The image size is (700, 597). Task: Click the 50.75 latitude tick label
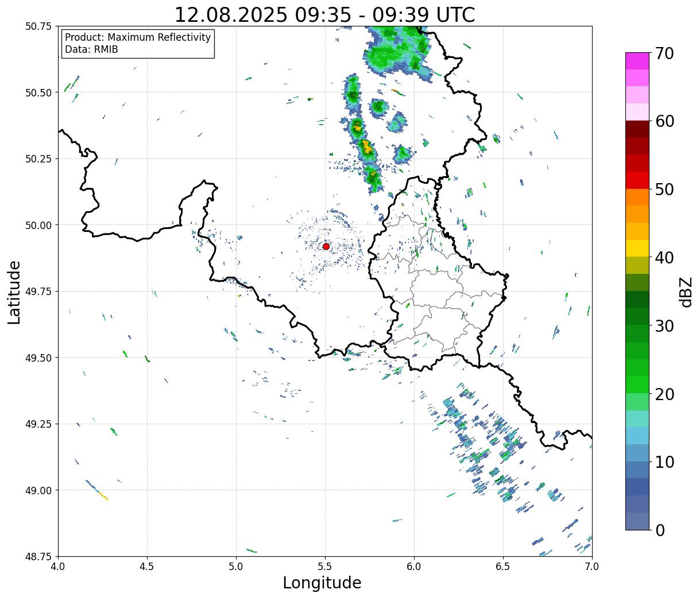(38, 26)
